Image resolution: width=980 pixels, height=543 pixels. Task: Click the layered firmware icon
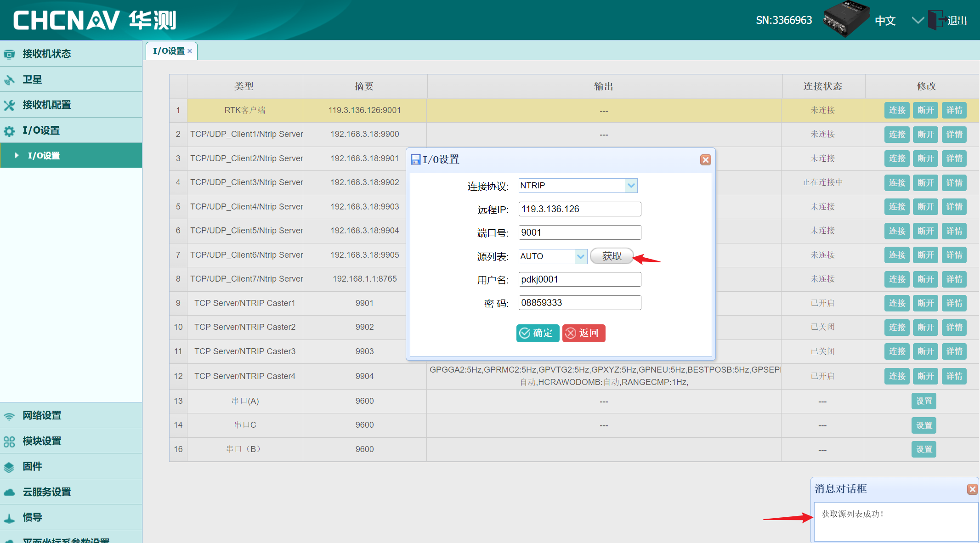pyautogui.click(x=9, y=467)
